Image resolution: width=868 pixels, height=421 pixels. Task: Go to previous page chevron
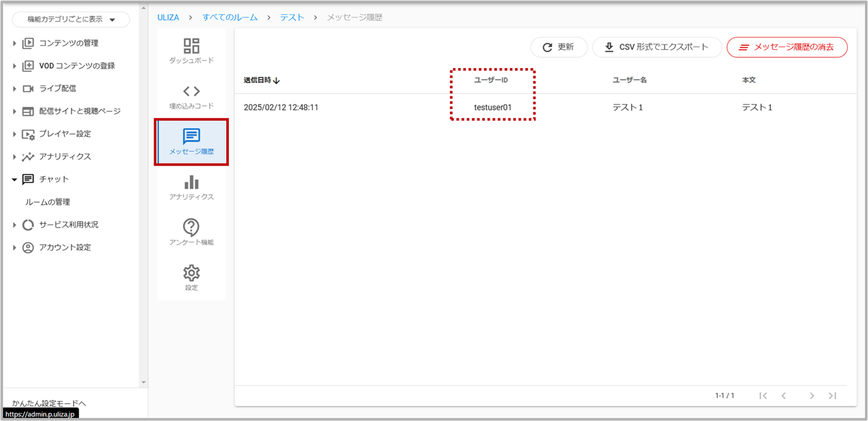[784, 396]
